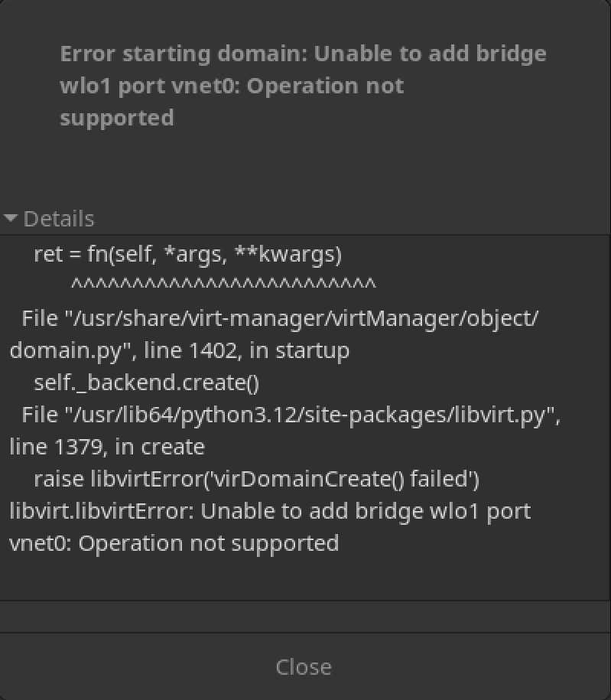Screen dimensions: 611x700
Task: Click the python3.12 libvirt.py path line
Action: pyautogui.click(x=291, y=415)
